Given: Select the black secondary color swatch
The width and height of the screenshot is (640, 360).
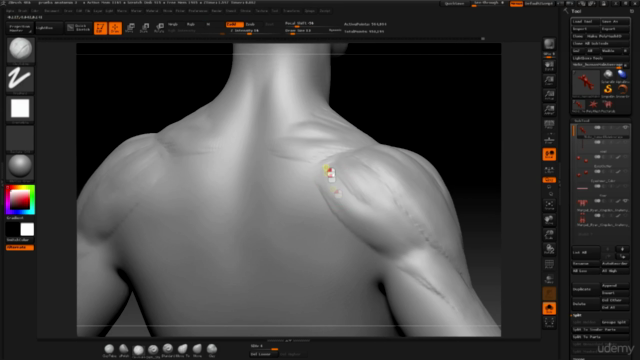Looking at the screenshot, I should point(13,229).
